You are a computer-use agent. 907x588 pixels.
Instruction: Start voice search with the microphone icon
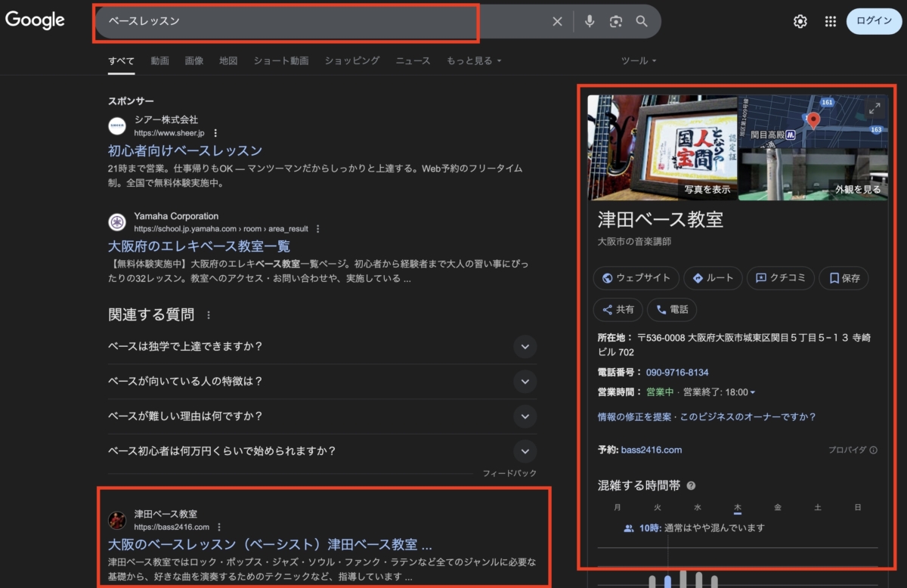(590, 22)
